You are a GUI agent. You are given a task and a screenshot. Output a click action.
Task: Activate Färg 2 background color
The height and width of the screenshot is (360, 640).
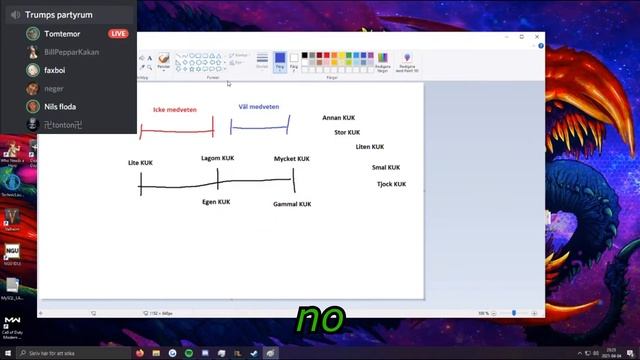point(294,62)
